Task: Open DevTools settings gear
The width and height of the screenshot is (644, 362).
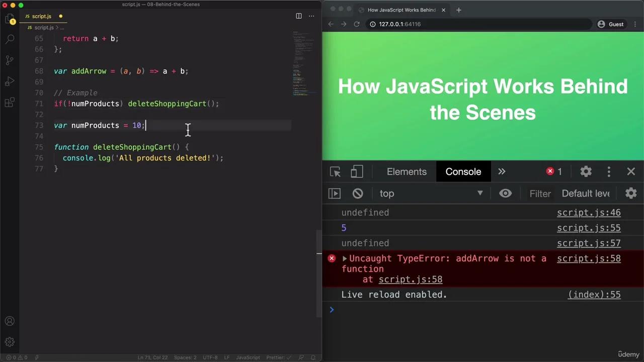Action: 586,171
